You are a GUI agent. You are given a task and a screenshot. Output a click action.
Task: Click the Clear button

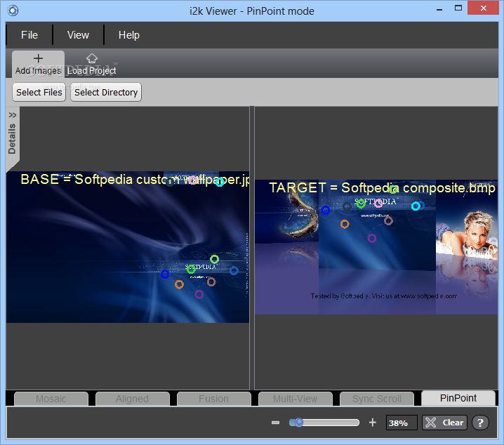coord(445,423)
